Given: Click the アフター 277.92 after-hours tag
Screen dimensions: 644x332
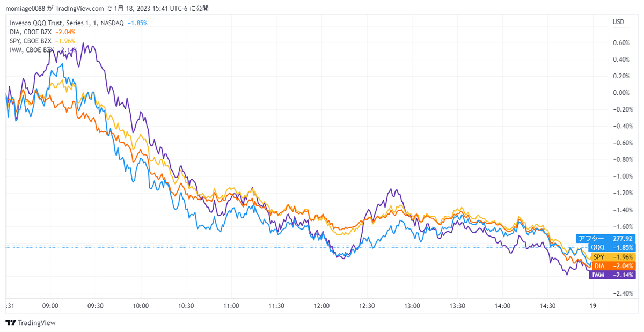Looking at the screenshot, I should pos(605,238).
